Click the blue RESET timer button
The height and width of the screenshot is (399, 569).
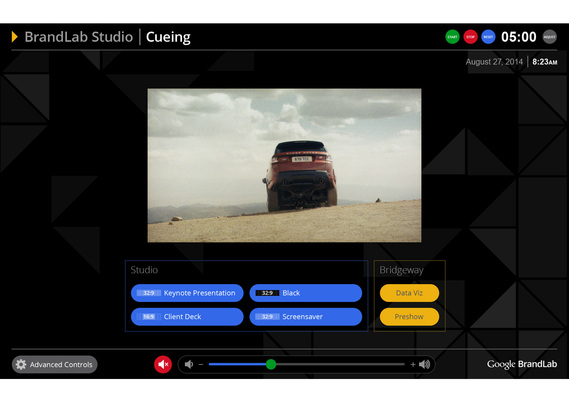point(488,37)
